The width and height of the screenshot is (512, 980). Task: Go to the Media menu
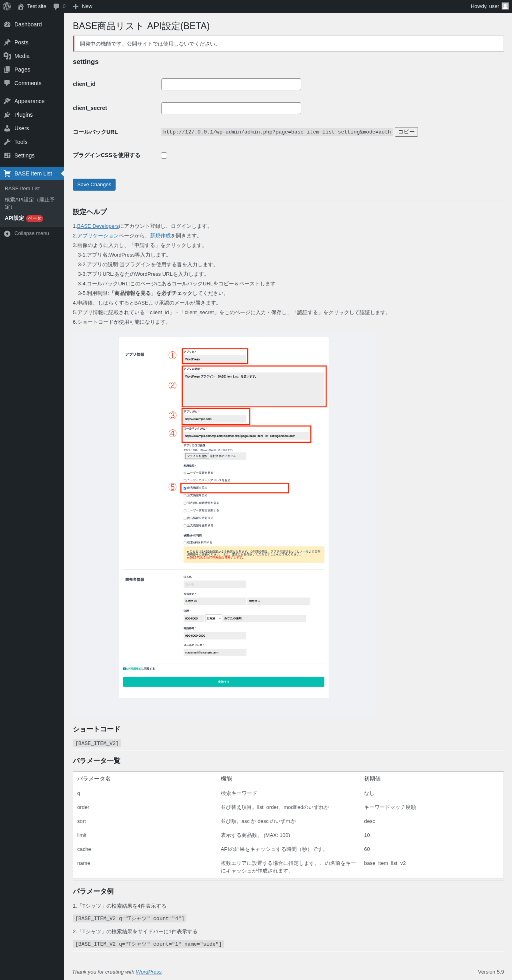click(32, 56)
